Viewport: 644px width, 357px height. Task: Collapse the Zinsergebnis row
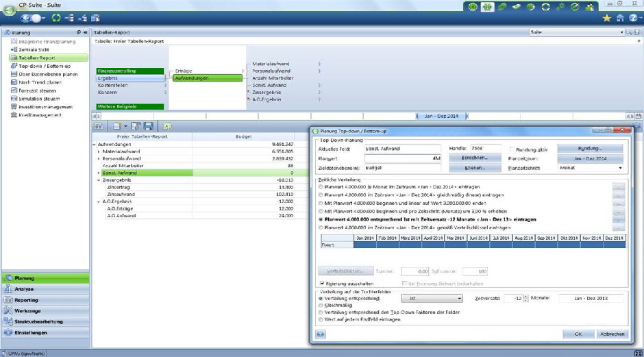(x=99, y=180)
